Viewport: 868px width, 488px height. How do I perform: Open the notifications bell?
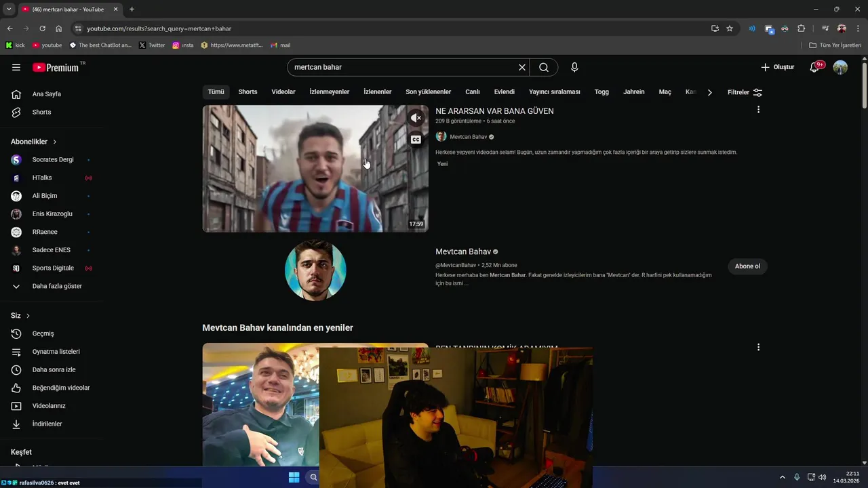click(815, 67)
